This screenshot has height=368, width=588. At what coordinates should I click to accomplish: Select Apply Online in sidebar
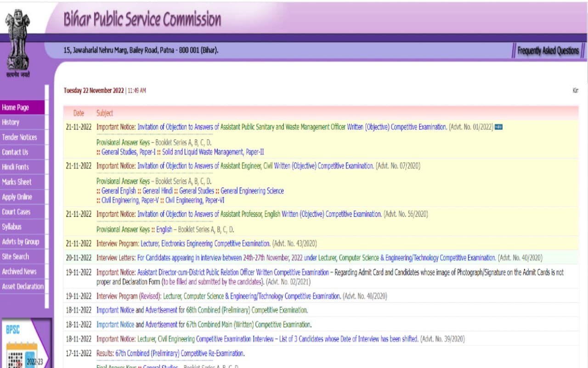coord(17,197)
